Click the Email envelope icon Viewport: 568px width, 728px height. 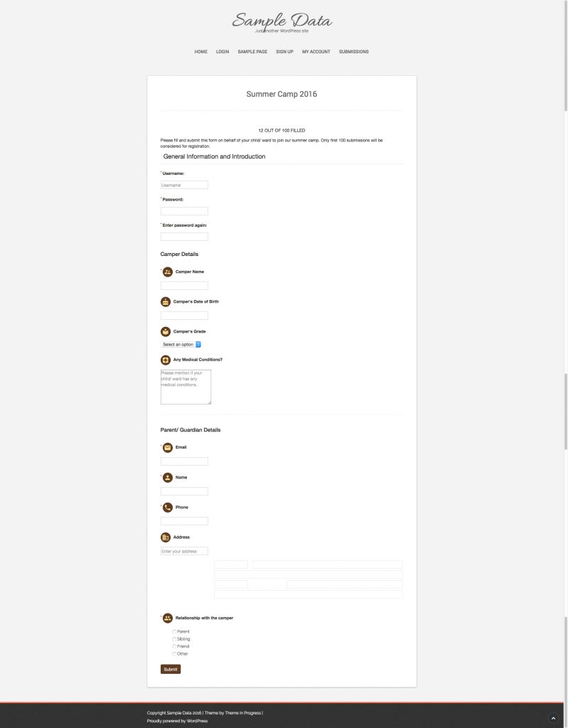tap(168, 448)
